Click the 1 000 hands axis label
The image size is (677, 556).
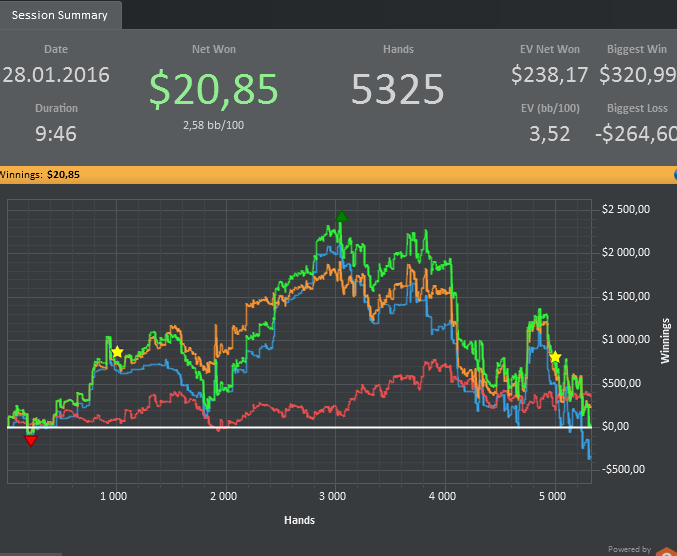(x=114, y=496)
